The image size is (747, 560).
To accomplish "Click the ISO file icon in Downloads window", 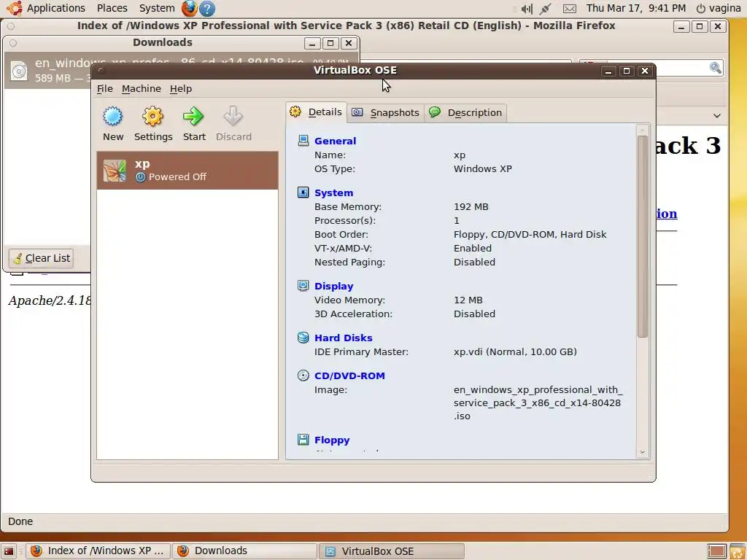I will [x=19, y=71].
